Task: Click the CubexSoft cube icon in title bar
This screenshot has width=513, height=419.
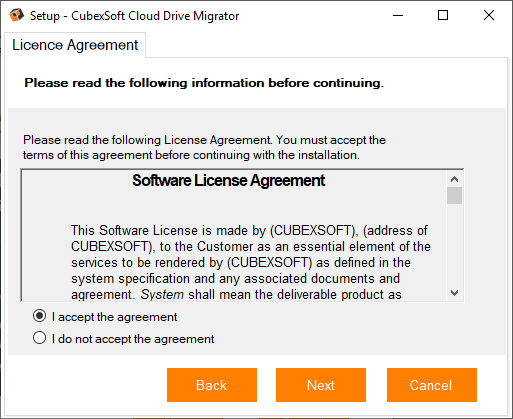Action: [x=16, y=15]
